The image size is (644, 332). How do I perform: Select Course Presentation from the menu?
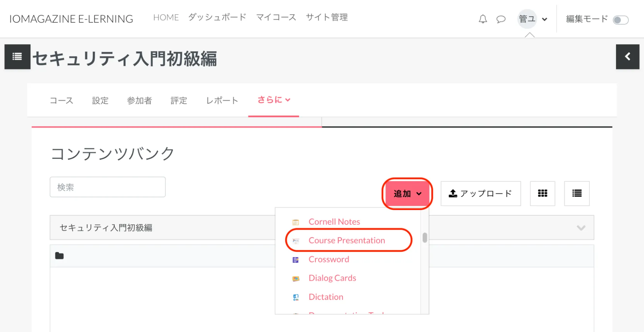tap(347, 241)
